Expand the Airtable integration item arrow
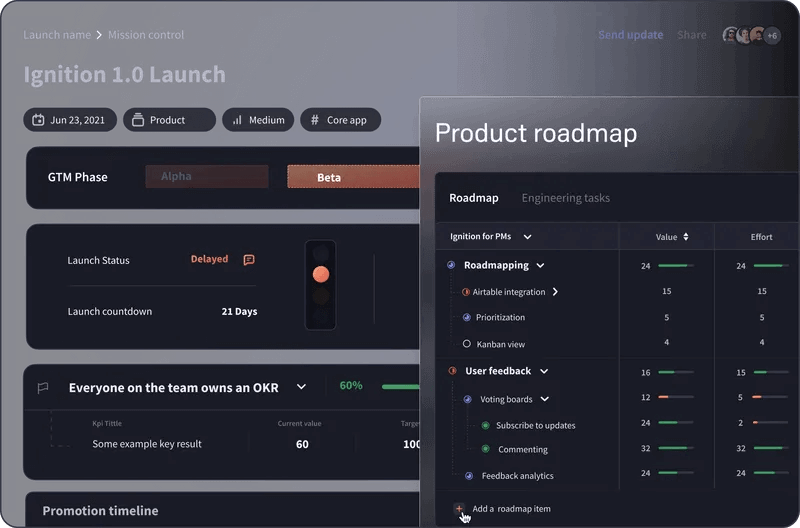This screenshot has width=800, height=528. [x=555, y=292]
